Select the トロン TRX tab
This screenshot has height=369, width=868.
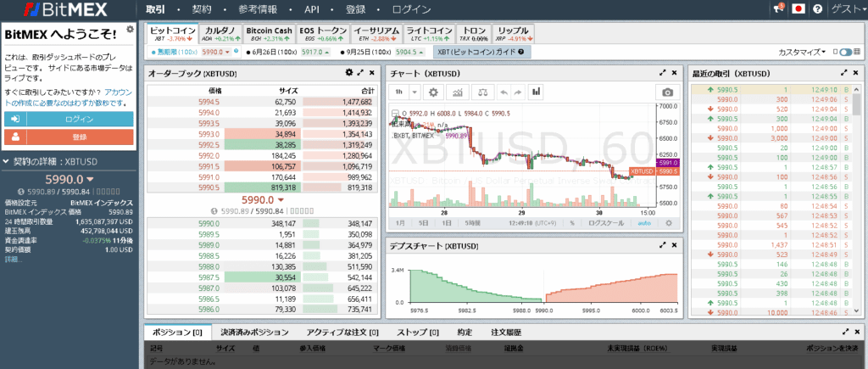click(x=475, y=34)
